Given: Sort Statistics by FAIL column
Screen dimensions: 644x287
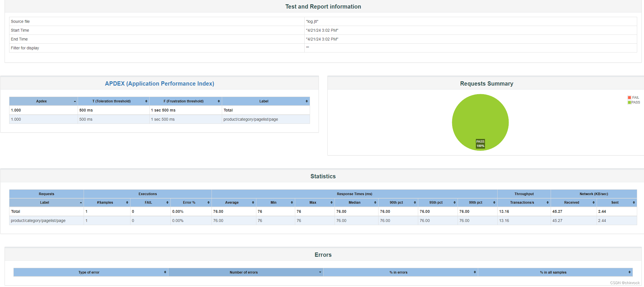Looking at the screenshot, I should click(x=150, y=203).
